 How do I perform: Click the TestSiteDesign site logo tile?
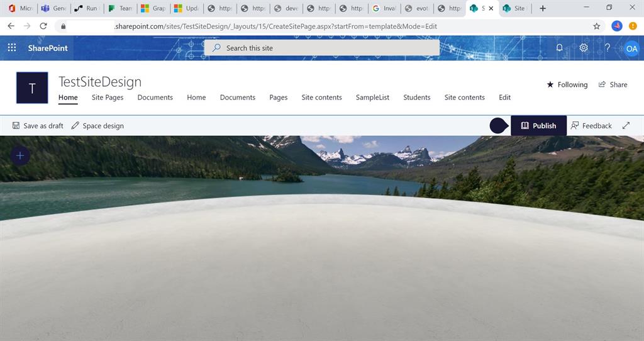32,87
